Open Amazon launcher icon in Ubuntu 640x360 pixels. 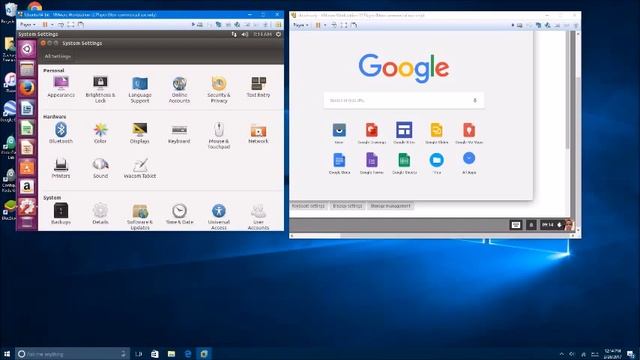pos(27,187)
